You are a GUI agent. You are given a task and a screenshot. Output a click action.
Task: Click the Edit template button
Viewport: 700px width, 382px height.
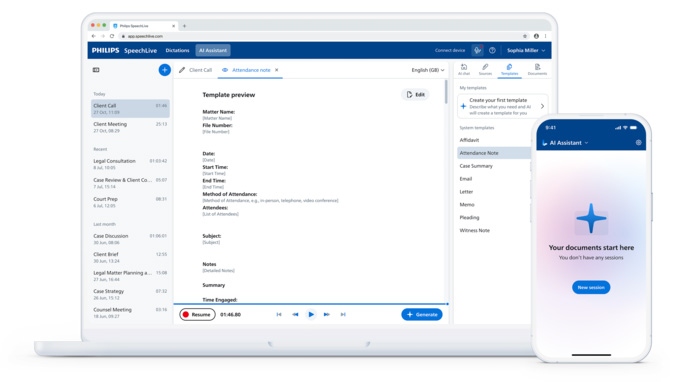pyautogui.click(x=415, y=95)
